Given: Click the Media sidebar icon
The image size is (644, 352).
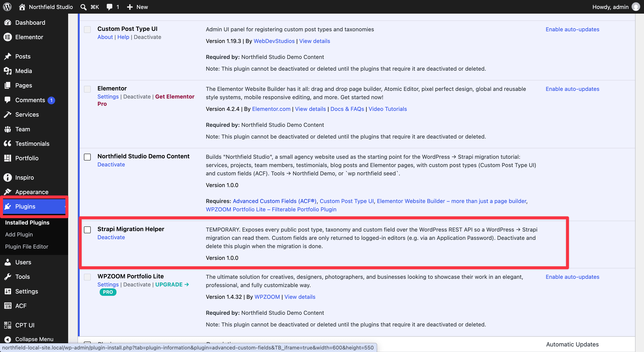Looking at the screenshot, I should (7, 71).
